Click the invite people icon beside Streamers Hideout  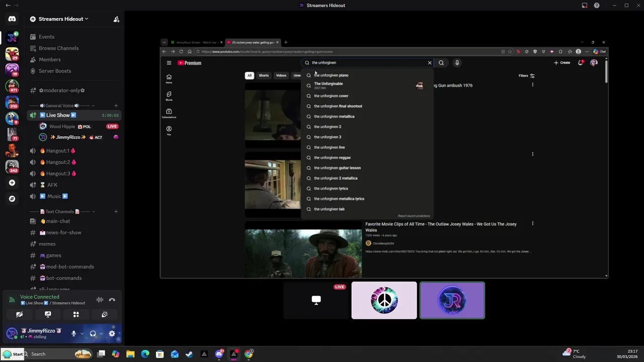point(116,19)
